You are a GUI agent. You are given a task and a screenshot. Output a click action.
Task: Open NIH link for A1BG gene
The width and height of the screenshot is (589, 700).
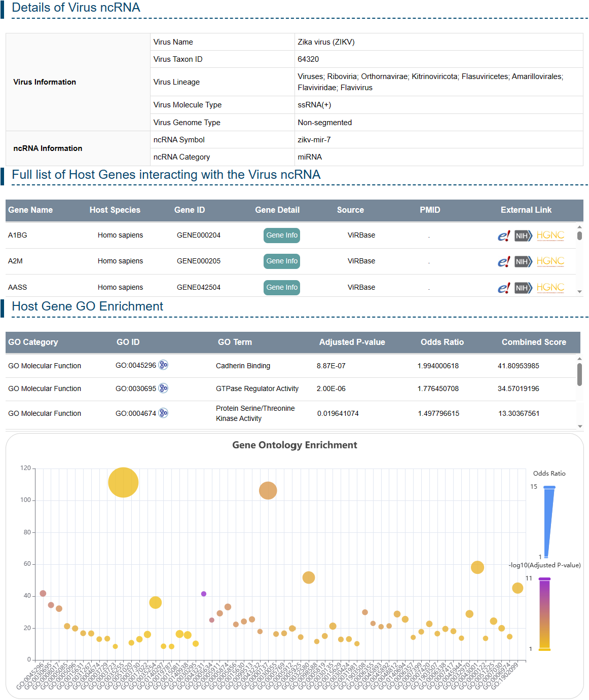pos(523,236)
